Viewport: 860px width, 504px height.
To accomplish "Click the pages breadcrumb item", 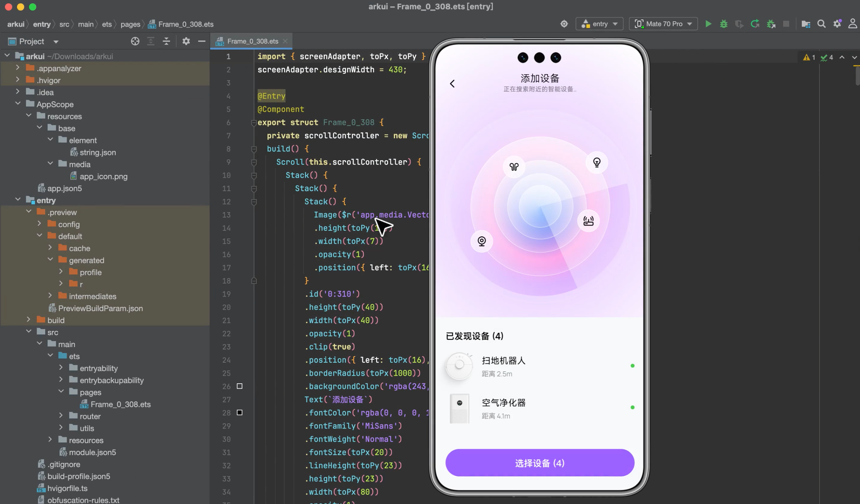I will tap(130, 24).
